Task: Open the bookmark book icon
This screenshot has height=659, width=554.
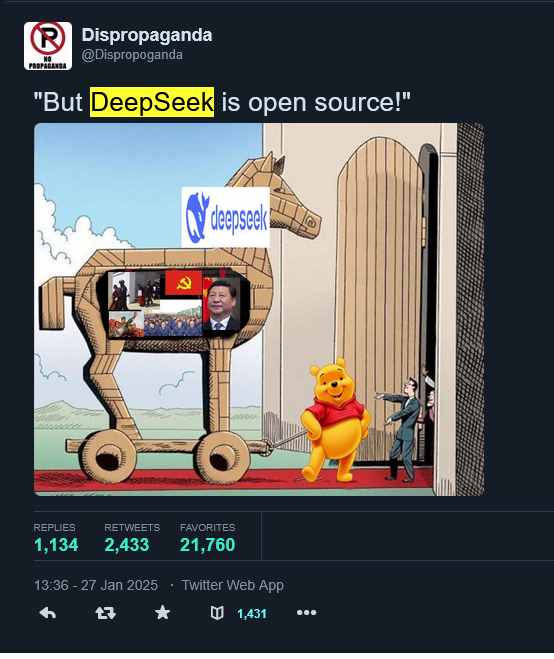Action: 217,613
